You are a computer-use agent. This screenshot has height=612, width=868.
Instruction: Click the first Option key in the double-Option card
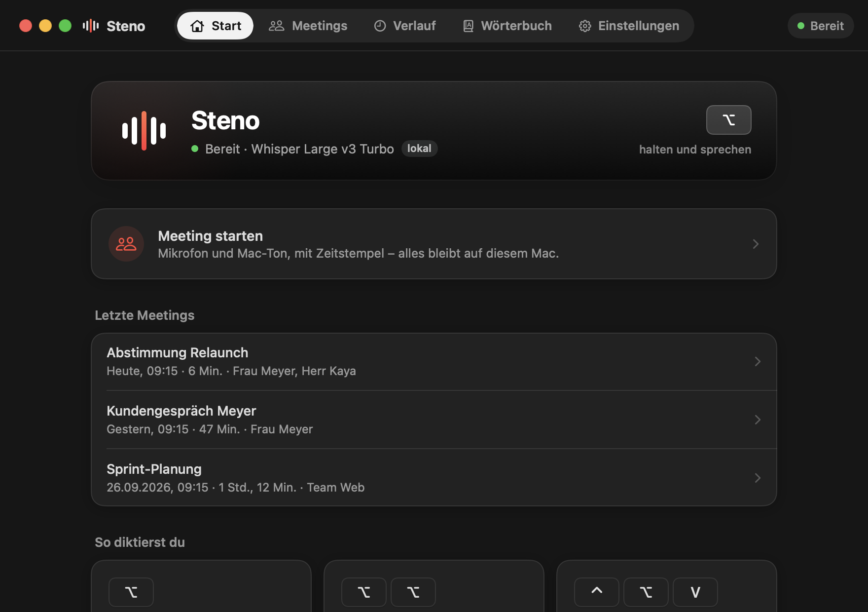click(x=364, y=592)
